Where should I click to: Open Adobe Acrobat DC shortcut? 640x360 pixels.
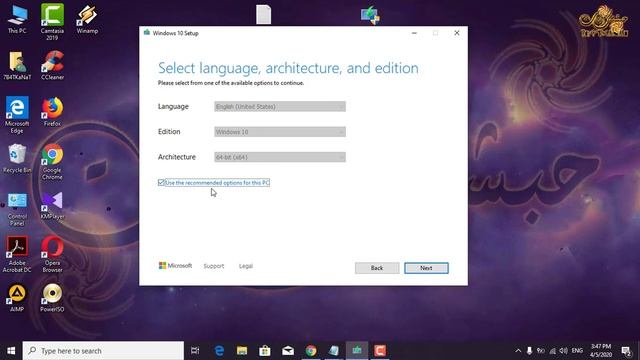17,254
